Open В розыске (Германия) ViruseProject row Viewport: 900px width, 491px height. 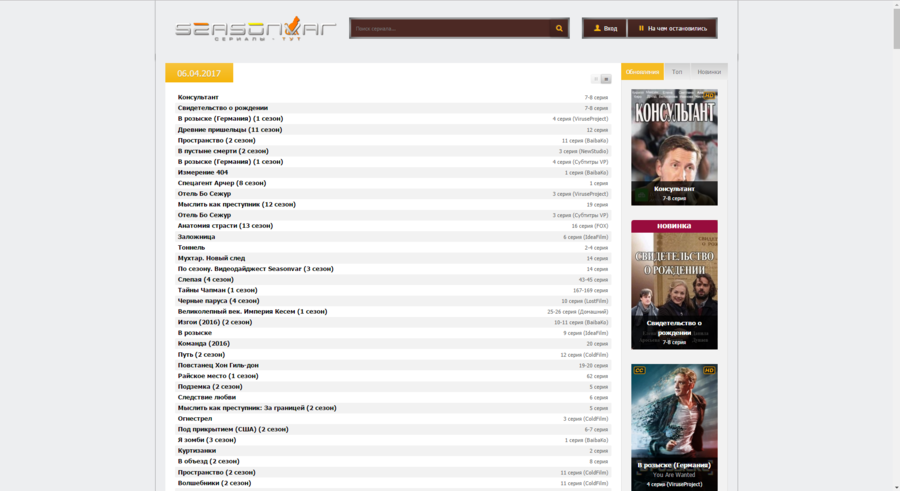(x=393, y=118)
